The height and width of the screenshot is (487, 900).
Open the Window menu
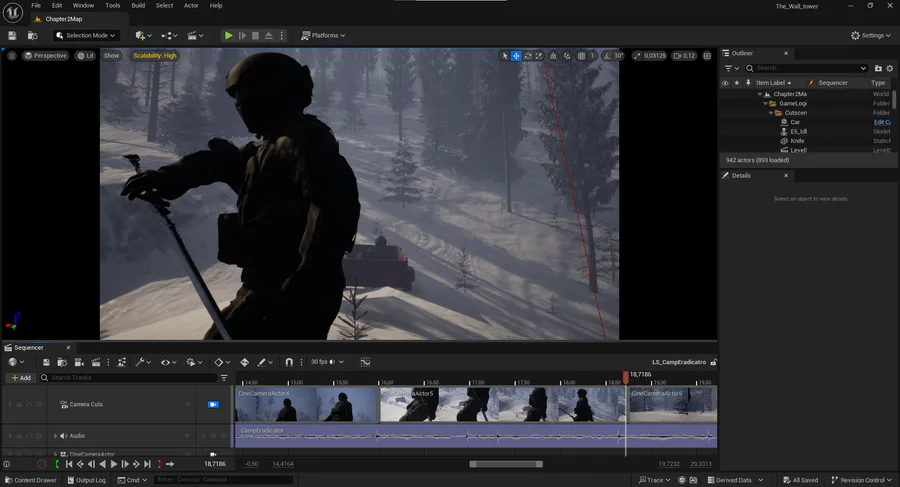coord(83,5)
